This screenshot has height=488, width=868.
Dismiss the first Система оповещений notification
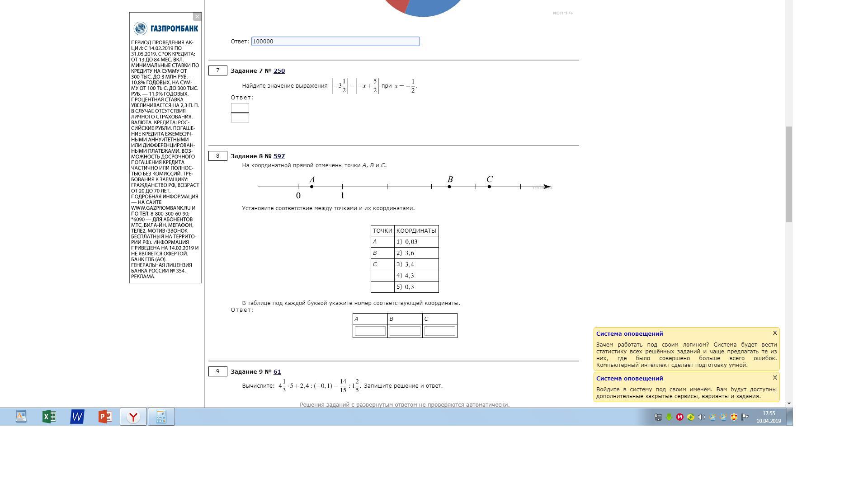coord(774,333)
